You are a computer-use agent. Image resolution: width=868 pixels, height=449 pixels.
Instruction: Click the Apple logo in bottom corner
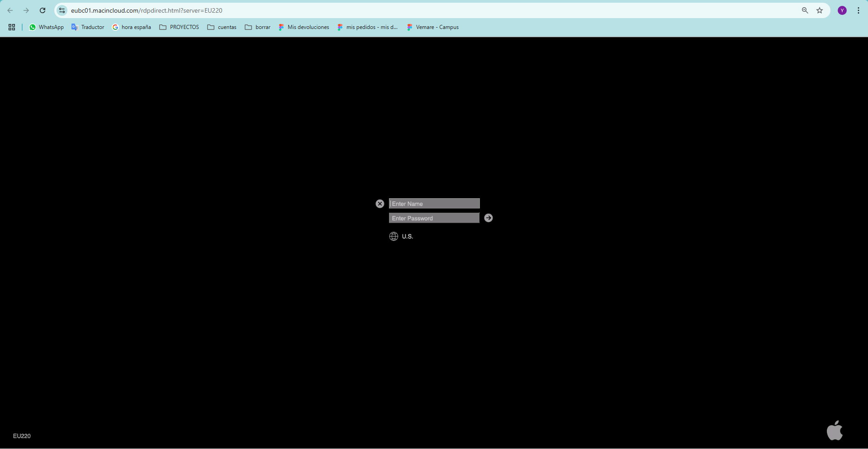pos(835,430)
